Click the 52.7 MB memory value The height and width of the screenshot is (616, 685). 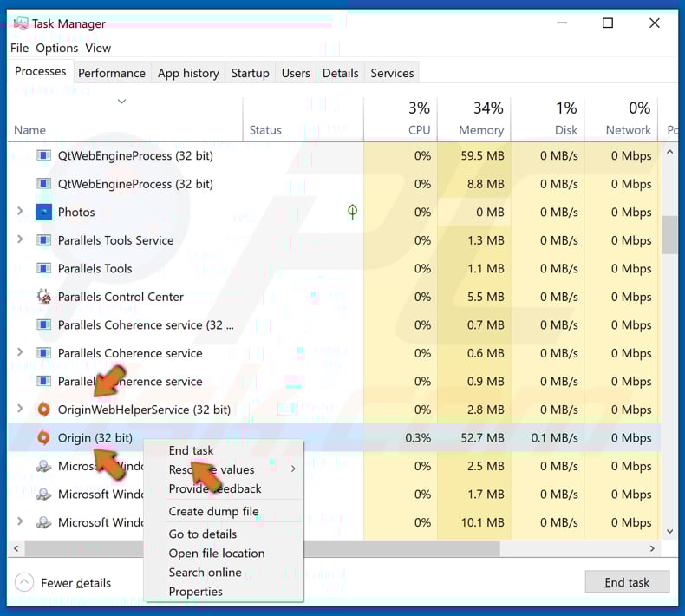[x=482, y=437]
